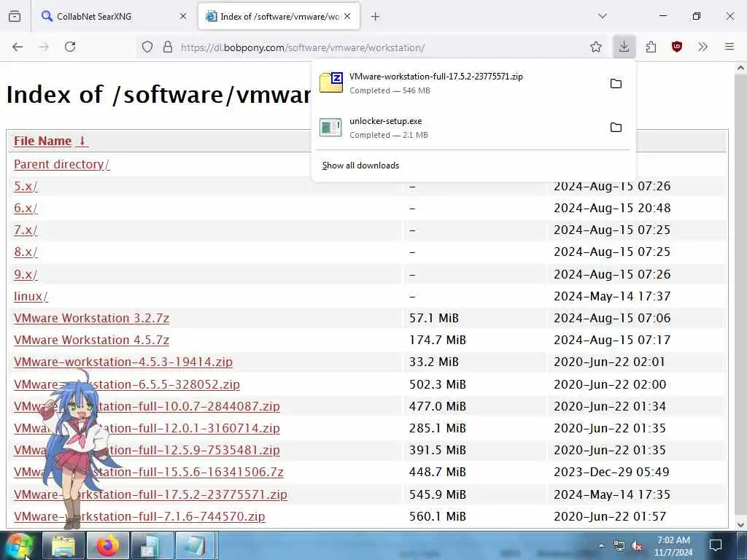The width and height of the screenshot is (747, 560).
Task: Open the Firefox hamburger menu
Action: pyautogui.click(x=729, y=47)
